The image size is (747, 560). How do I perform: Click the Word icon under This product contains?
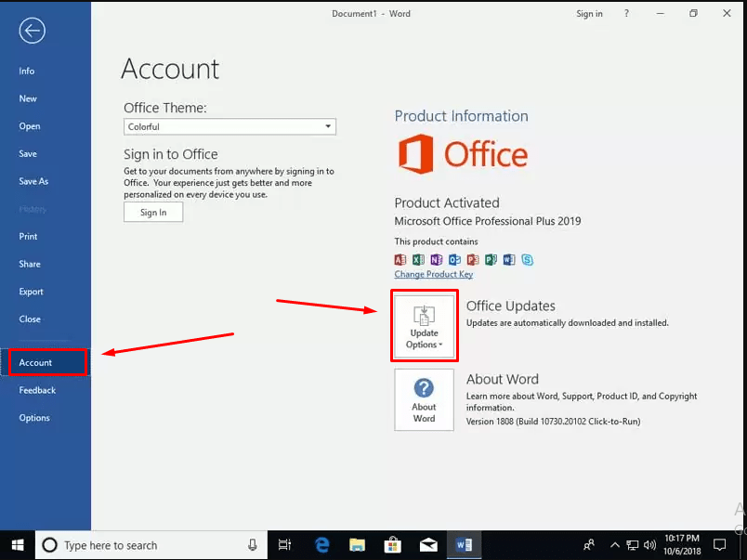pyautogui.click(x=508, y=260)
